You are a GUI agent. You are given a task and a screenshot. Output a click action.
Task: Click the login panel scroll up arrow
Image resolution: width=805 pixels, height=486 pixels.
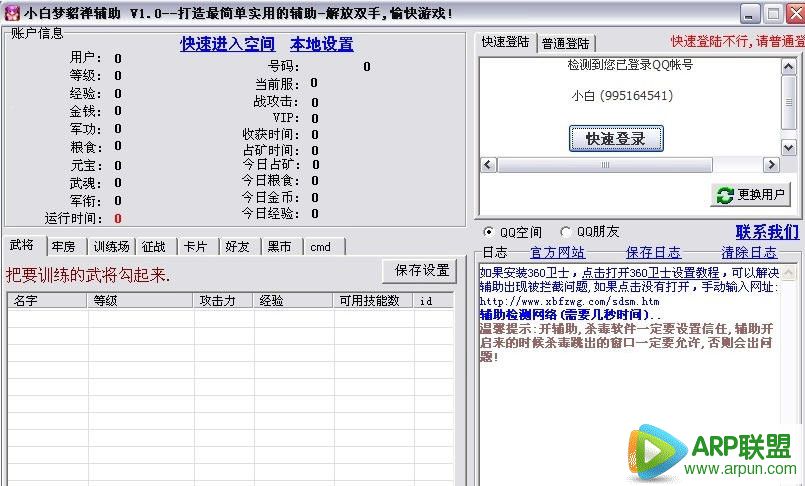point(789,66)
